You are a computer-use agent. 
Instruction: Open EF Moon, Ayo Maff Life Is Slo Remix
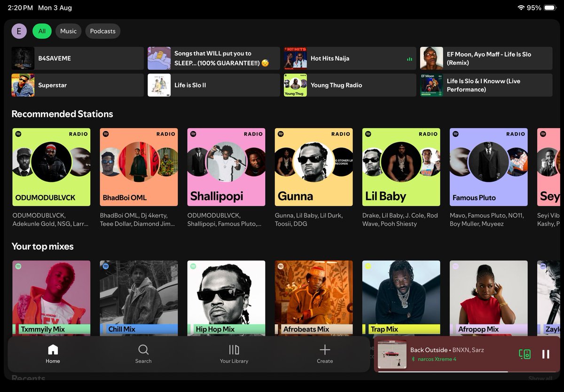486,58
